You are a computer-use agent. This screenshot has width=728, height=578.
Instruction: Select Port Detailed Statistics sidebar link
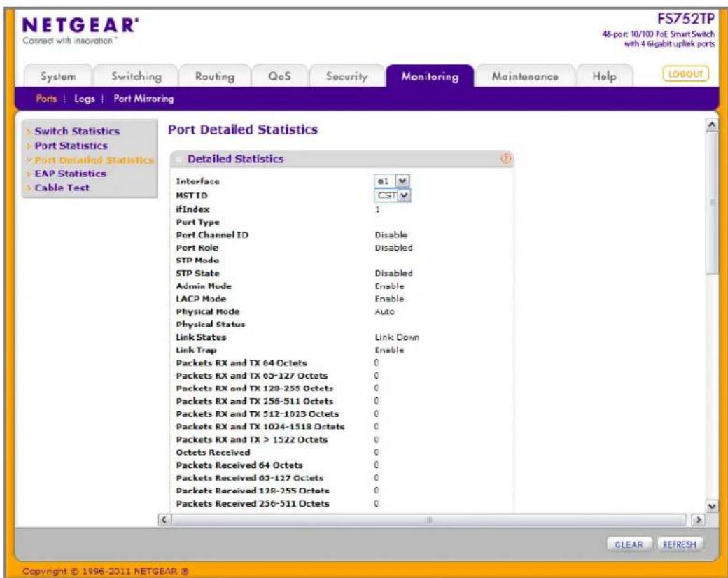(x=94, y=160)
